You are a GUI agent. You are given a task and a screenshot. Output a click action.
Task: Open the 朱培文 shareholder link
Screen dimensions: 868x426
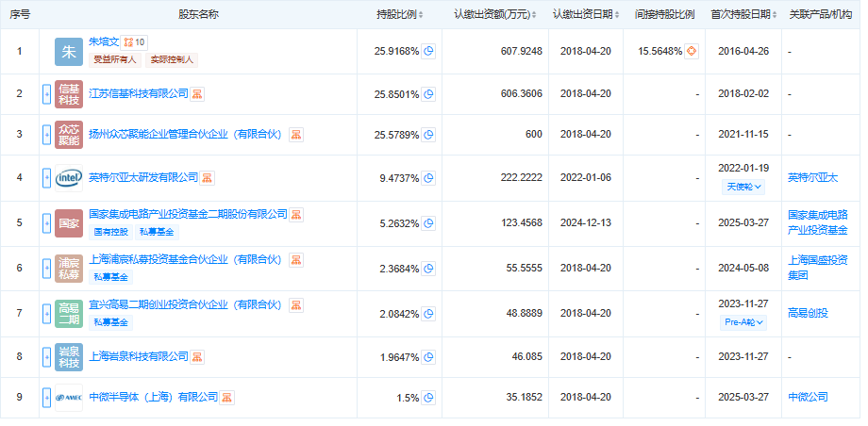104,42
